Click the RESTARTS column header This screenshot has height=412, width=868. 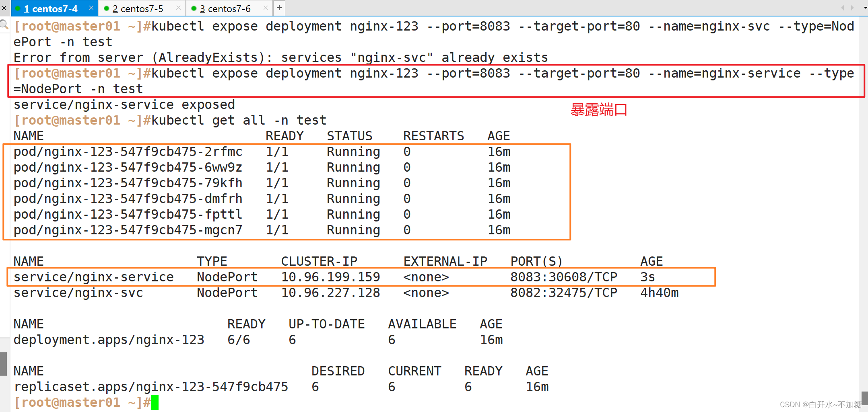tap(434, 136)
